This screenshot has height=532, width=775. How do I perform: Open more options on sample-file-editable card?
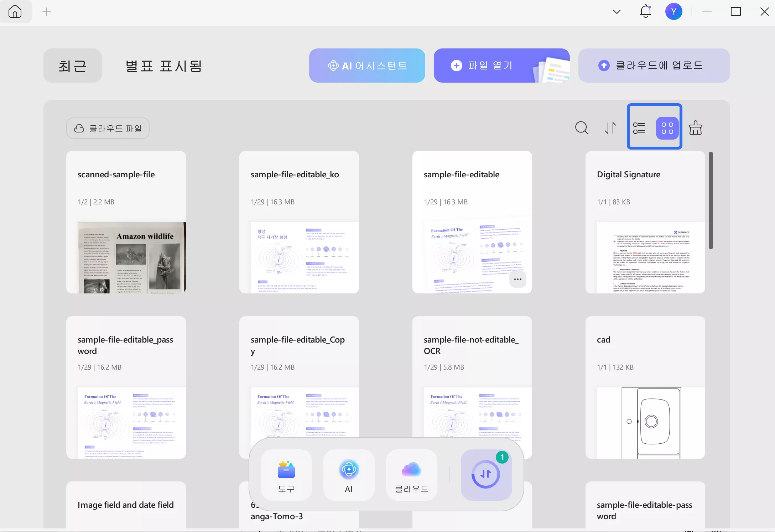518,280
